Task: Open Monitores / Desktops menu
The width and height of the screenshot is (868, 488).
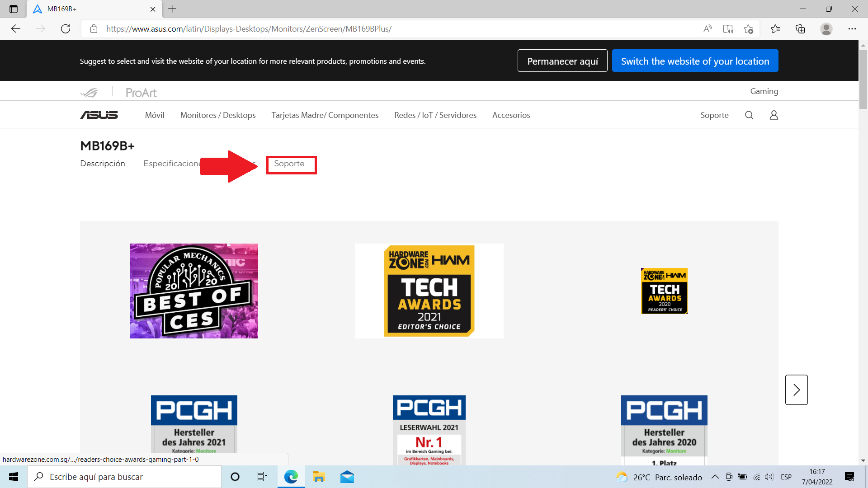Action: 218,115
